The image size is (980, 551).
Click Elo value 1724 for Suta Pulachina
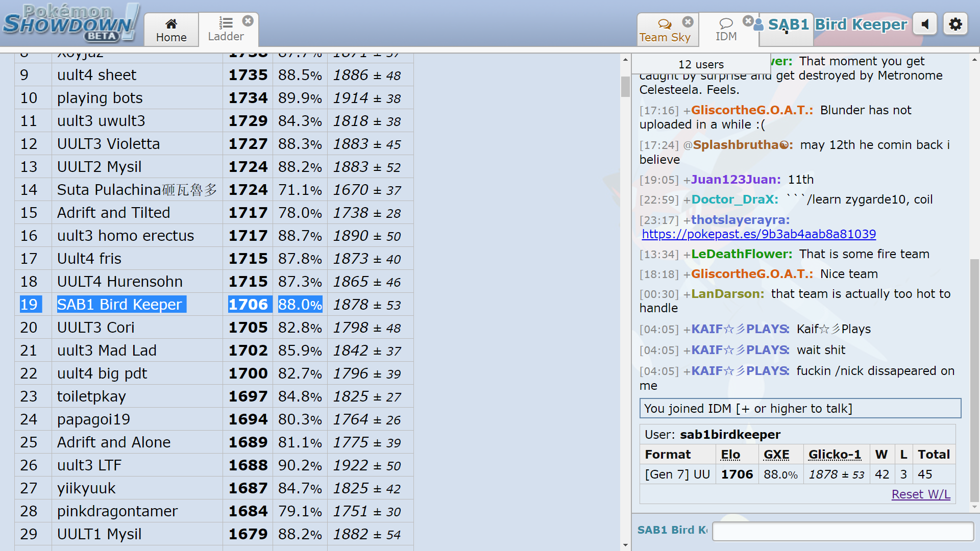[248, 190]
